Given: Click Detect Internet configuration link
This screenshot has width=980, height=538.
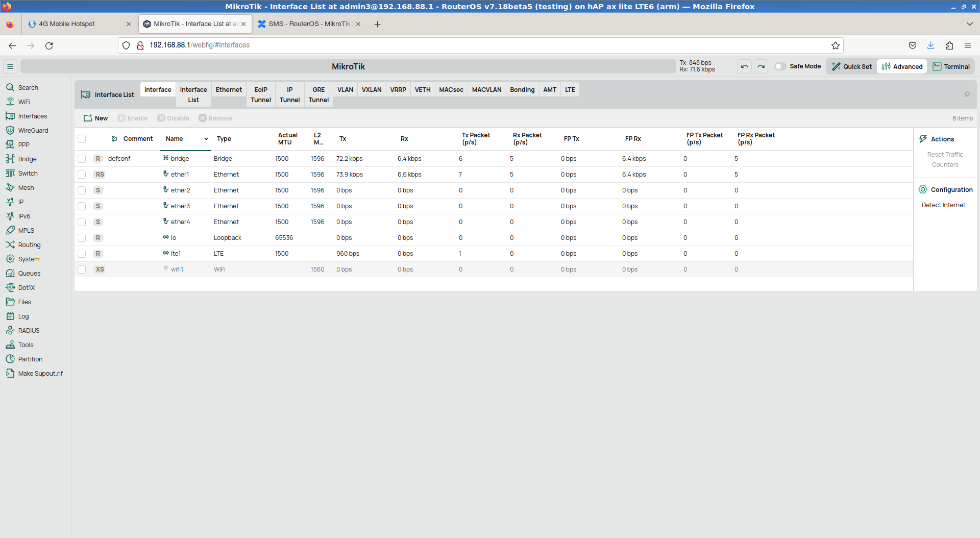Looking at the screenshot, I should (943, 205).
